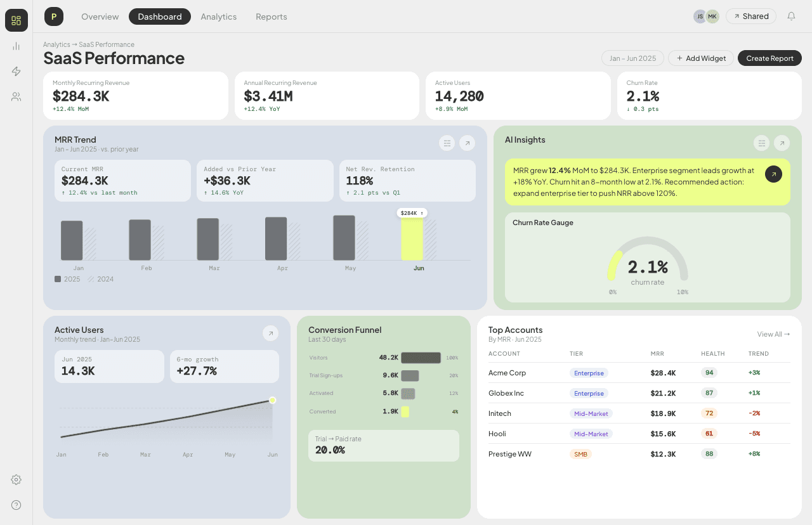Sort by ACCOUNT column header
The height and width of the screenshot is (525, 812).
(x=504, y=354)
